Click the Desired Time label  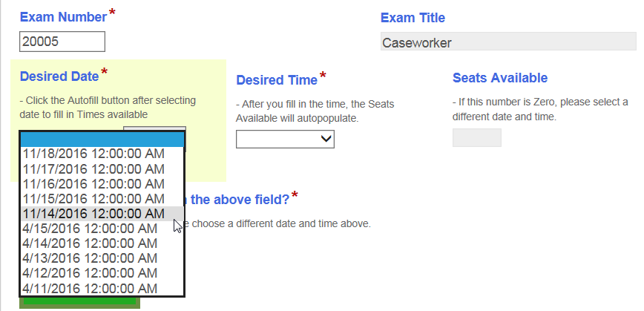(277, 79)
